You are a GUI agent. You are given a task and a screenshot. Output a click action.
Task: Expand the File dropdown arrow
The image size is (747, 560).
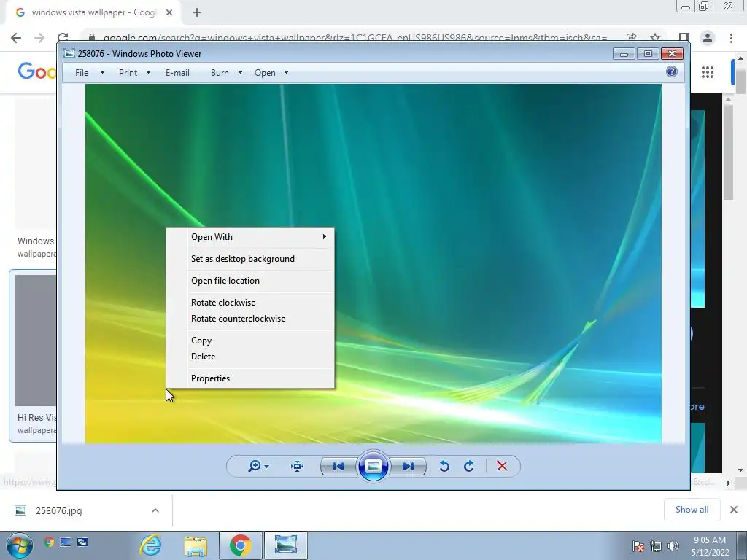(x=102, y=73)
